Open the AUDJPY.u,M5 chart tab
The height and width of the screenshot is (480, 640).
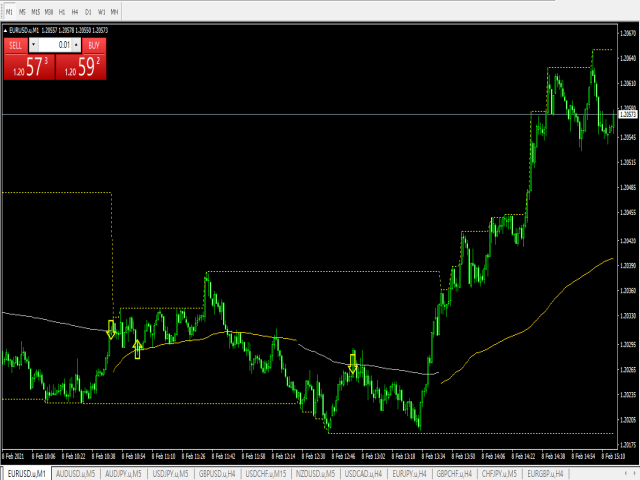click(x=123, y=473)
